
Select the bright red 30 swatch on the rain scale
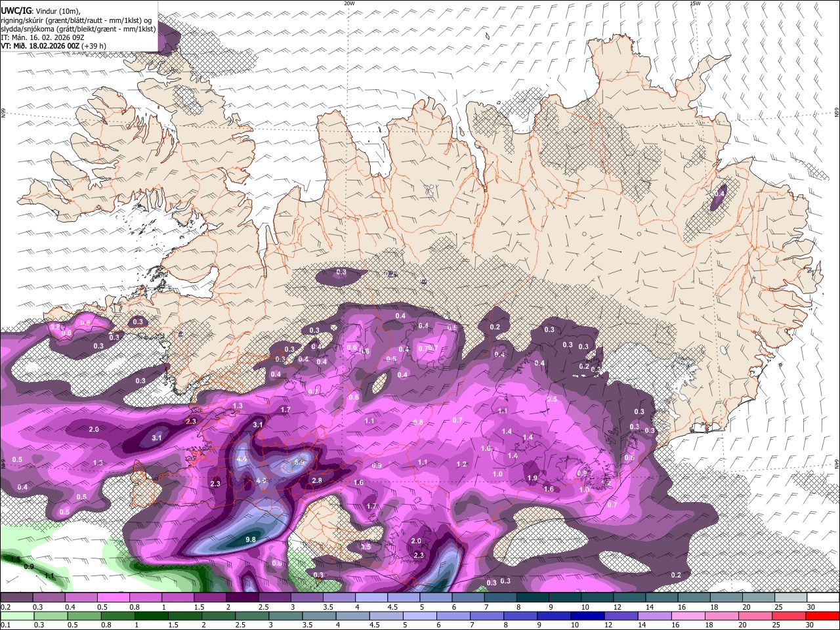(x=823, y=616)
